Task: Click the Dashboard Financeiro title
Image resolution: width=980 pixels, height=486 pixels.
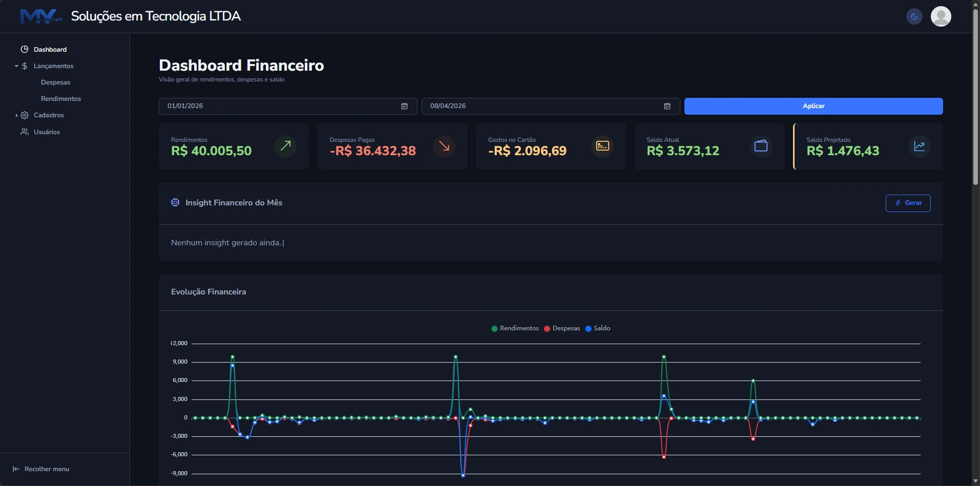Action: click(241, 66)
